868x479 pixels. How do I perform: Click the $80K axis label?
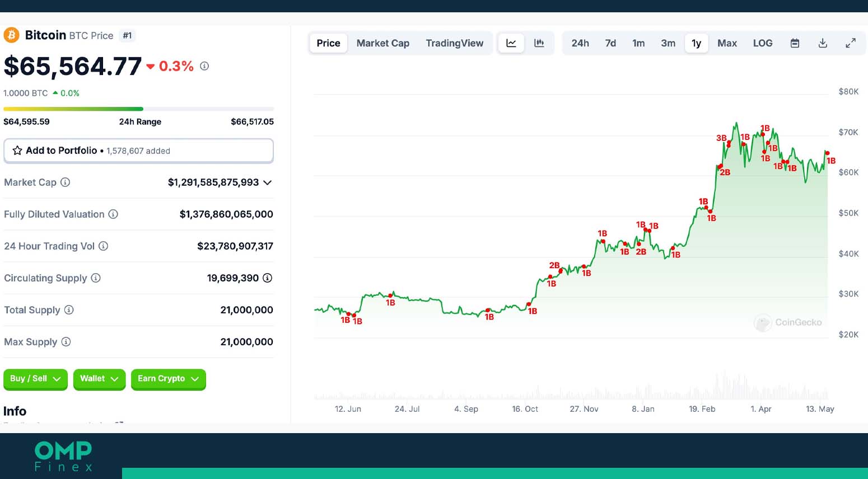848,92
